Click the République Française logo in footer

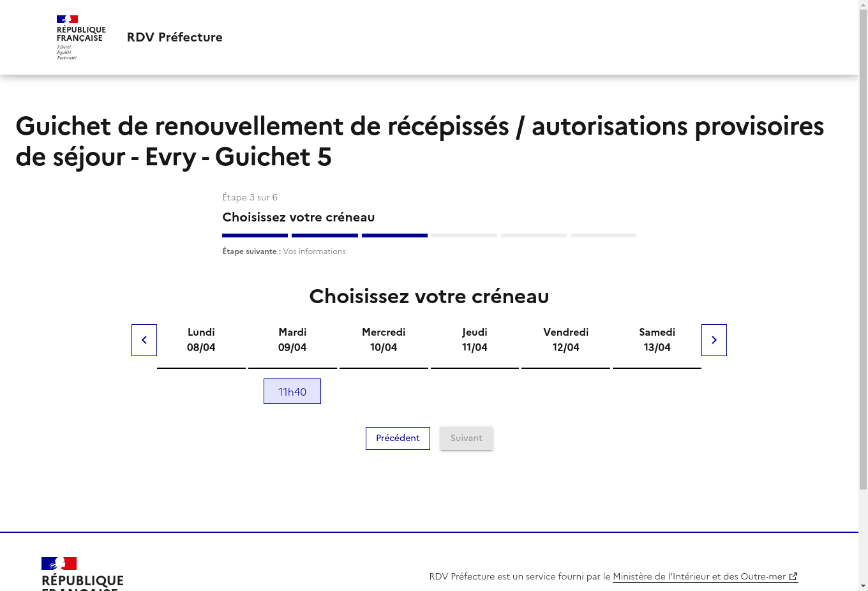click(x=82, y=574)
